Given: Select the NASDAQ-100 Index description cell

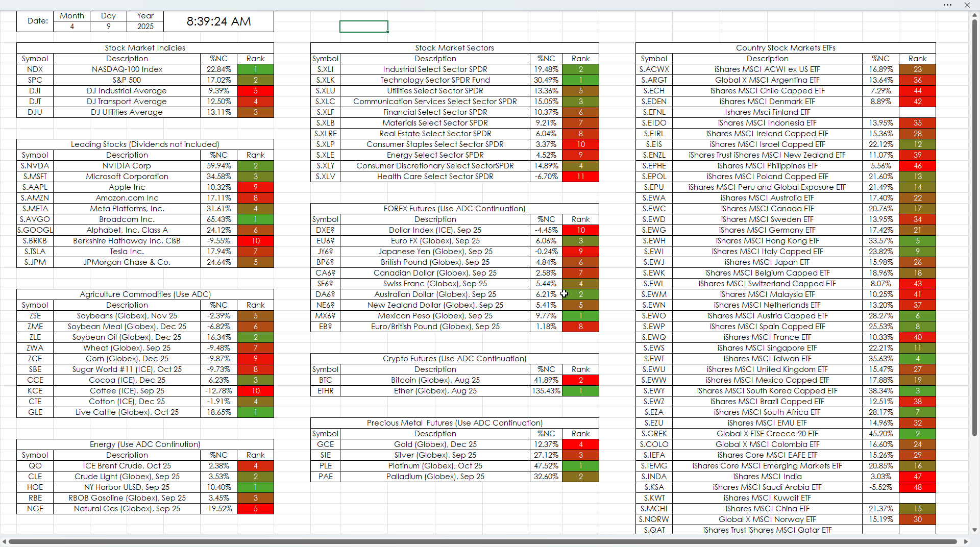Looking at the screenshot, I should [x=127, y=69].
